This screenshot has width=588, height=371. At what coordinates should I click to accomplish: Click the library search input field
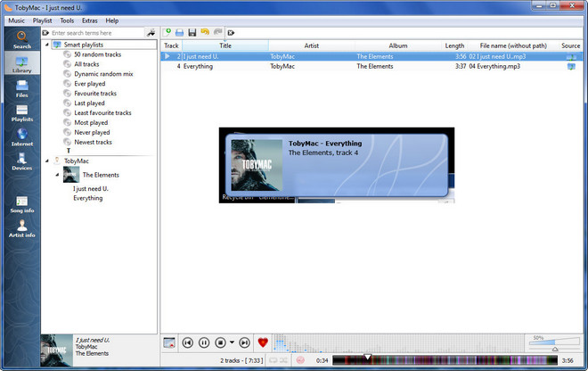click(97, 33)
